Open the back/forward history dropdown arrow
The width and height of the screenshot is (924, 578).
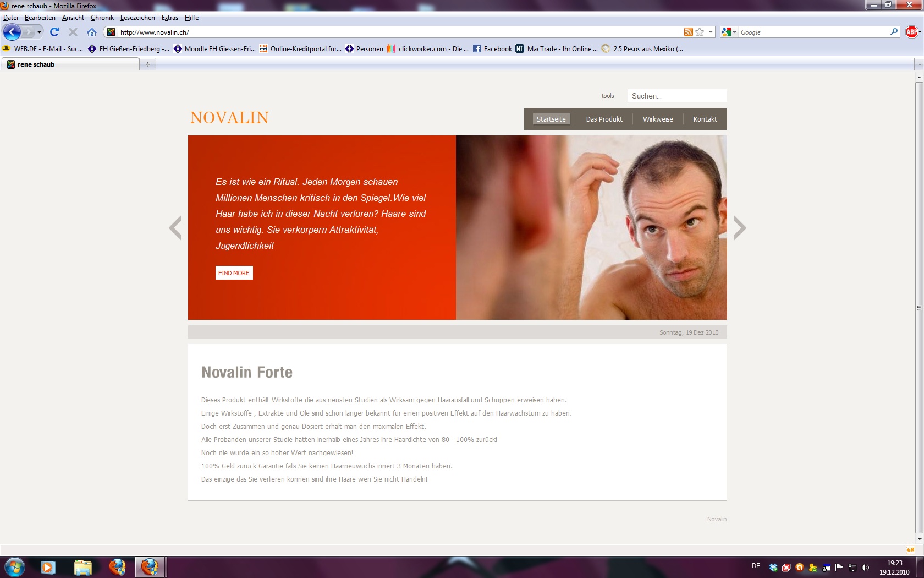point(39,32)
